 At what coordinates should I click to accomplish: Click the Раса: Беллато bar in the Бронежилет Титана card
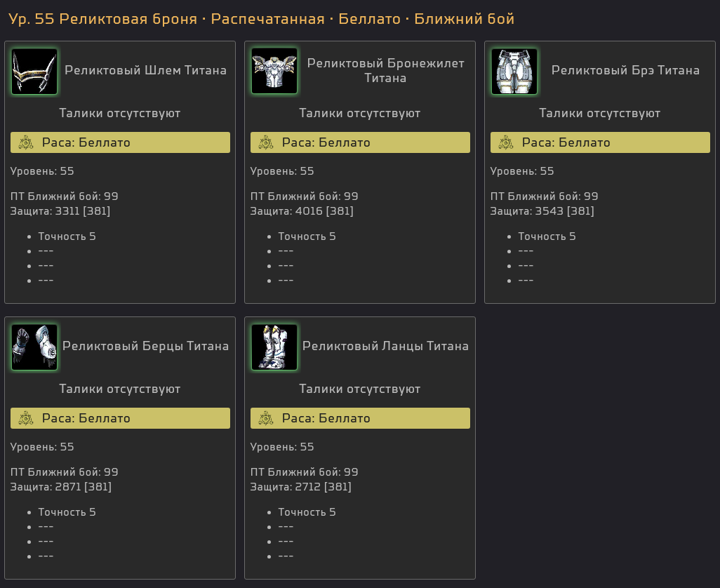pos(360,142)
